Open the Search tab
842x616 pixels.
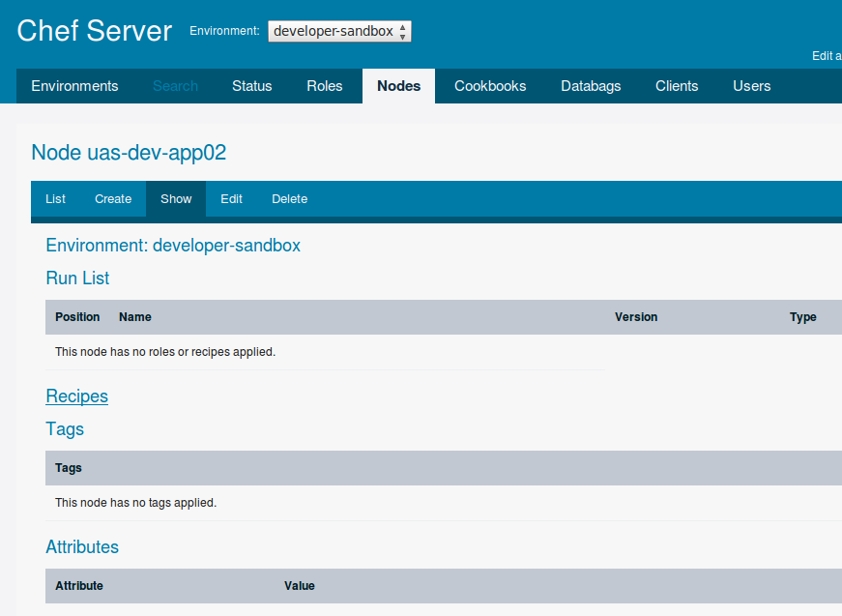point(175,86)
